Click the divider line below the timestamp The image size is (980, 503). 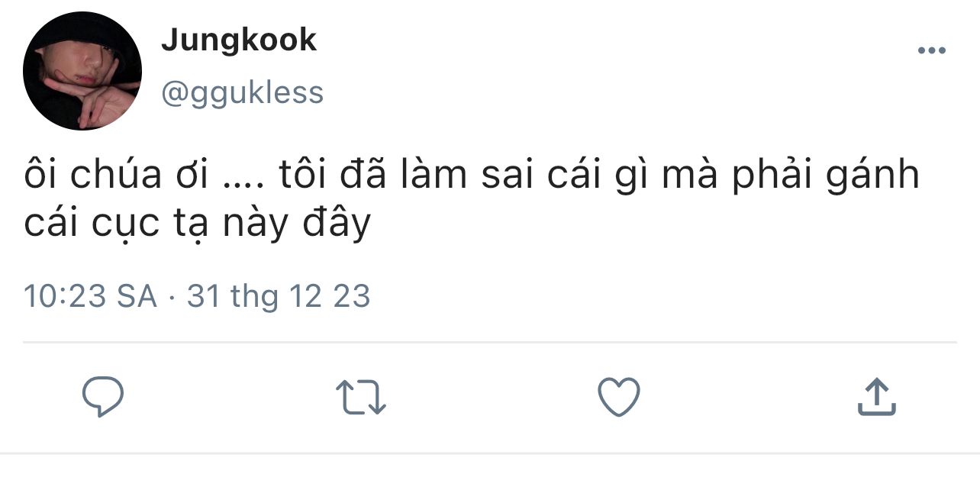[489, 342]
